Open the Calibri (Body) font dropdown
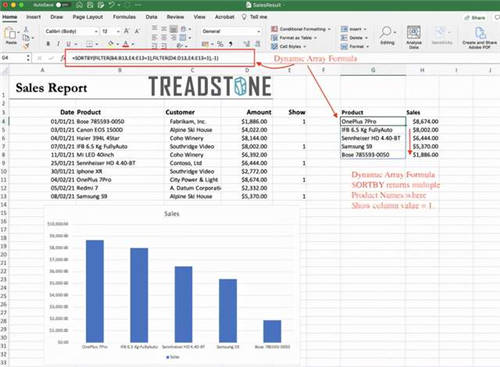The height and width of the screenshot is (367, 500). tap(72, 31)
